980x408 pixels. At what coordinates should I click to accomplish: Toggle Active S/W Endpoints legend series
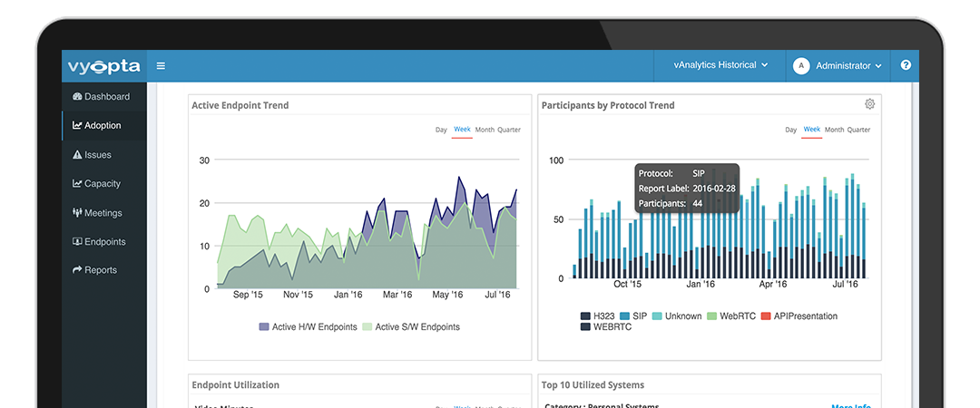pos(411,326)
